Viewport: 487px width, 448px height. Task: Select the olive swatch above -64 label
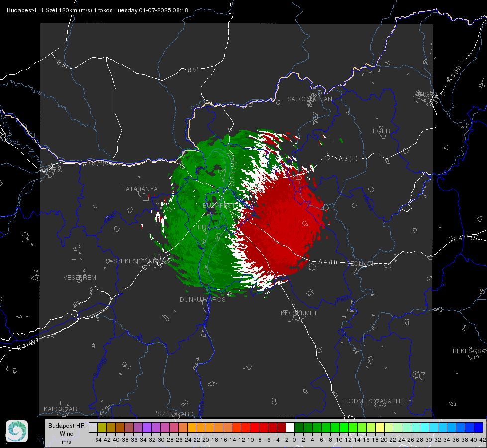[x=102, y=428]
